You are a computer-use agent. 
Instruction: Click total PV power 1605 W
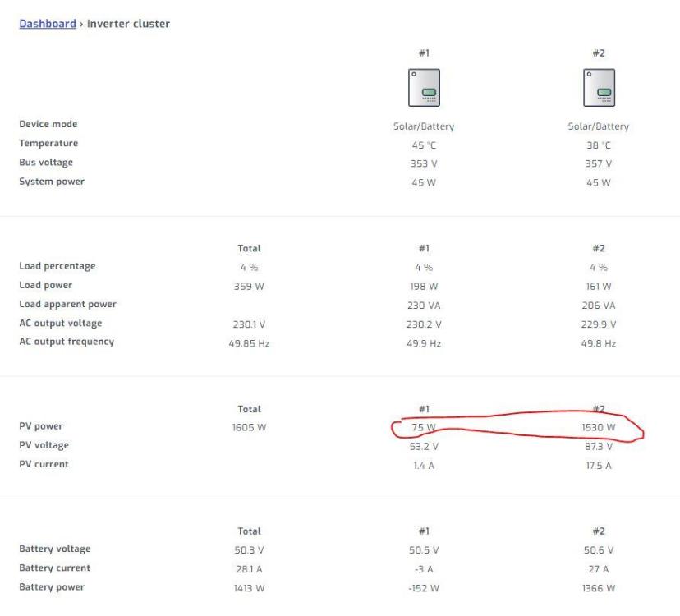(249, 427)
